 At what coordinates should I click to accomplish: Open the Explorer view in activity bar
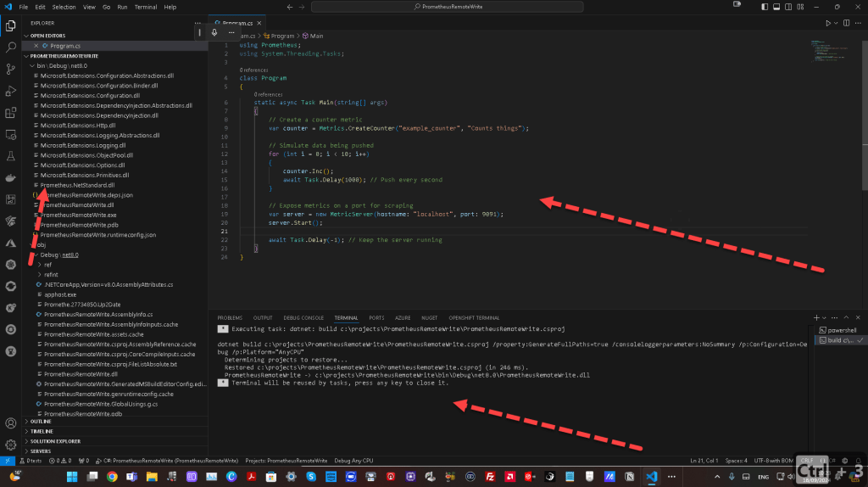(x=10, y=25)
